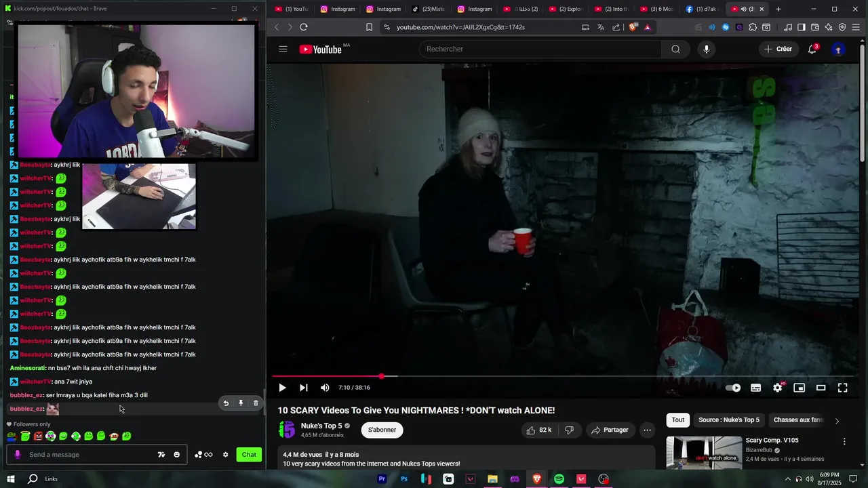Click the YouTube search magnifier button

click(x=675, y=49)
